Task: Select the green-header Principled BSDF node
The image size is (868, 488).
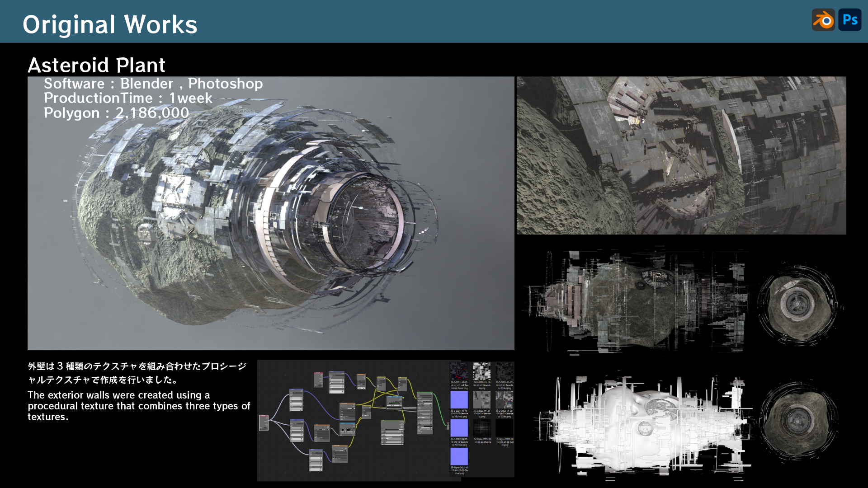Action: click(x=425, y=413)
